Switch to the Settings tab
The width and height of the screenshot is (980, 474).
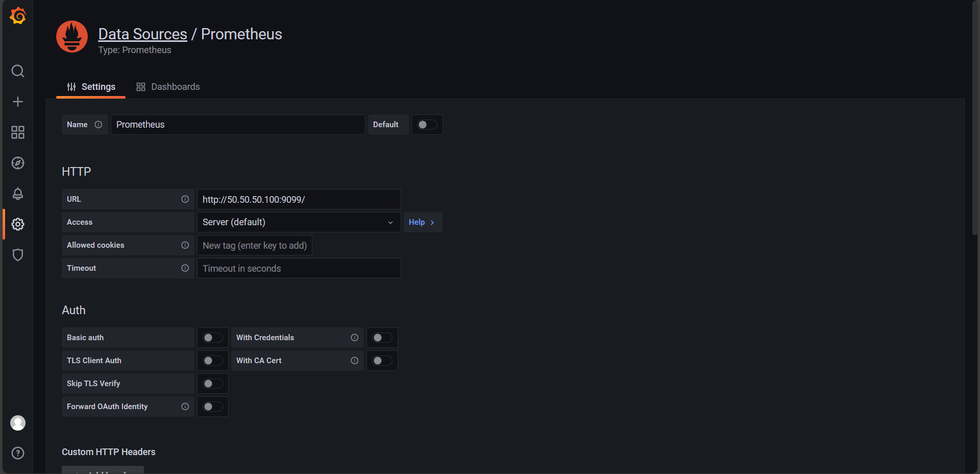(x=91, y=87)
